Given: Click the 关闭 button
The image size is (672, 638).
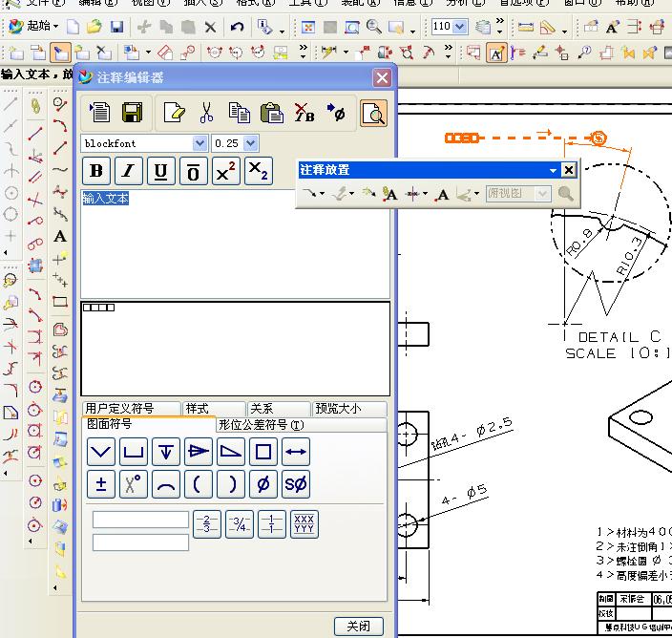Looking at the screenshot, I should pyautogui.click(x=358, y=627).
